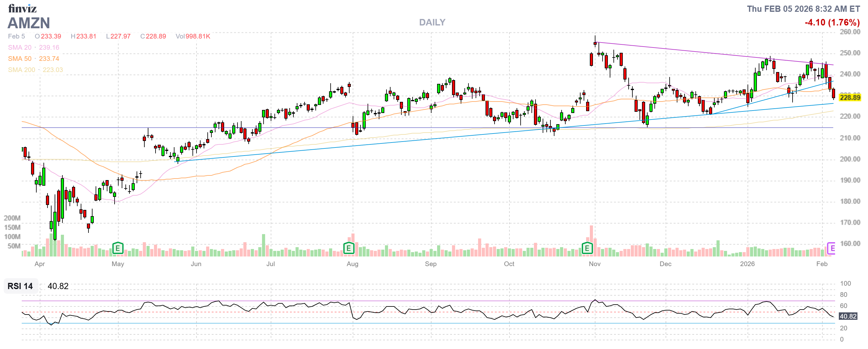Click the SMA 50 indicator label
Image resolution: width=868 pixels, height=349 pixels.
[20, 59]
